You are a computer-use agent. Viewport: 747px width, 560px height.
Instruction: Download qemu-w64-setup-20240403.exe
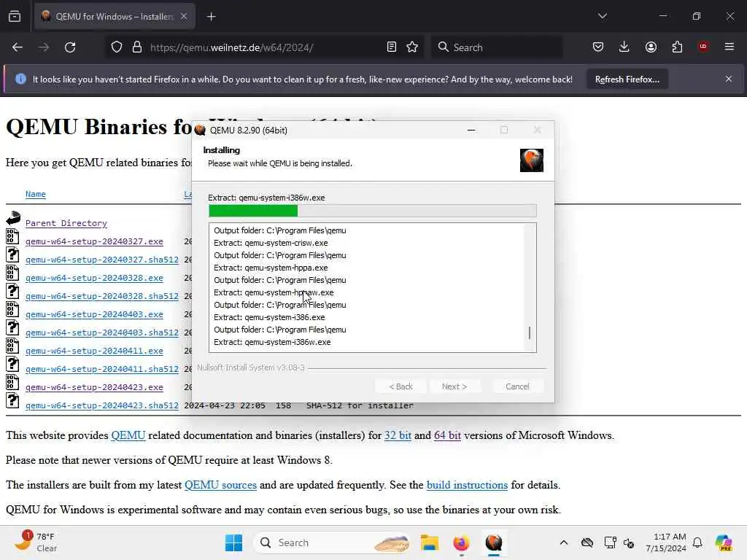coord(94,315)
